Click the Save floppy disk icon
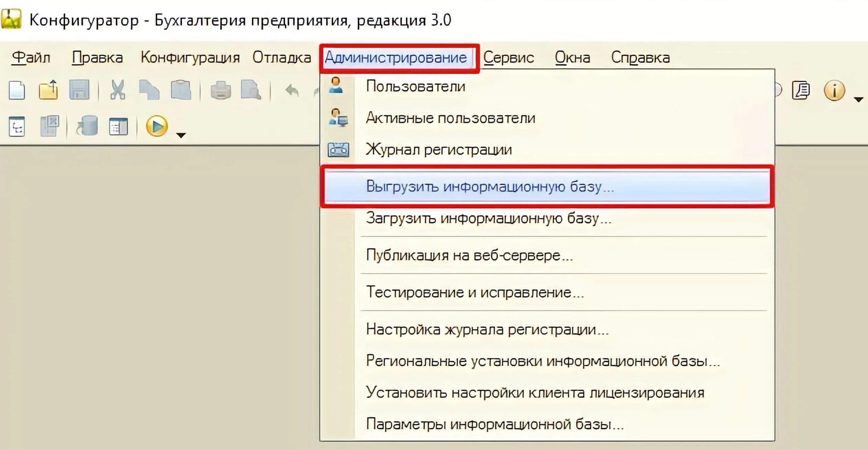This screenshot has height=449, width=868. click(79, 90)
